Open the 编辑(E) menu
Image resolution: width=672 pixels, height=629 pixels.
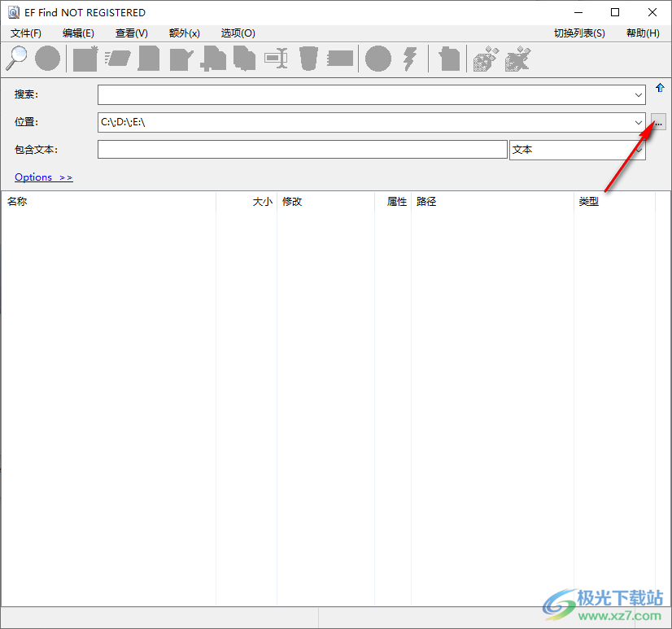point(78,33)
